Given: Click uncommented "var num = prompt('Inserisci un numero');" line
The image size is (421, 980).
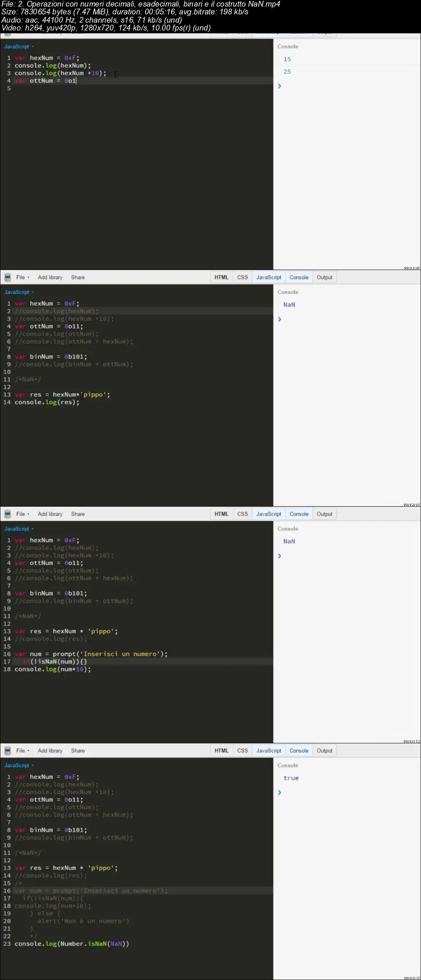Looking at the screenshot, I should pos(91,654).
